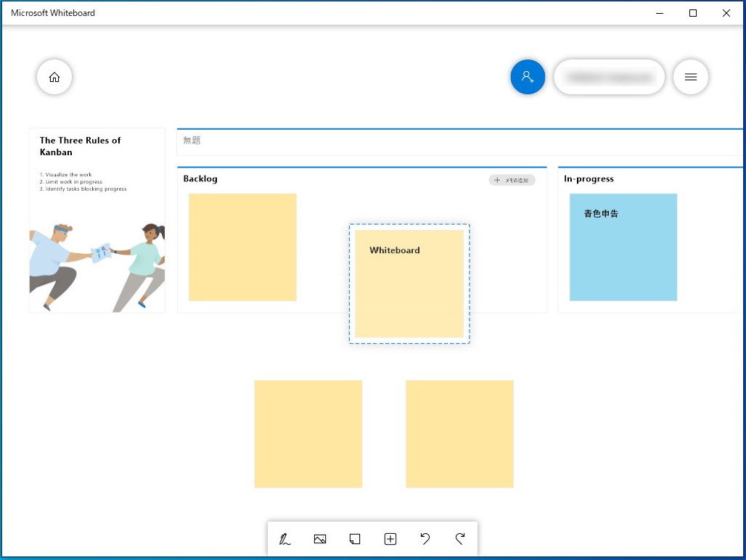Select the yellow note under Backlog
746x560 pixels.
point(242,247)
